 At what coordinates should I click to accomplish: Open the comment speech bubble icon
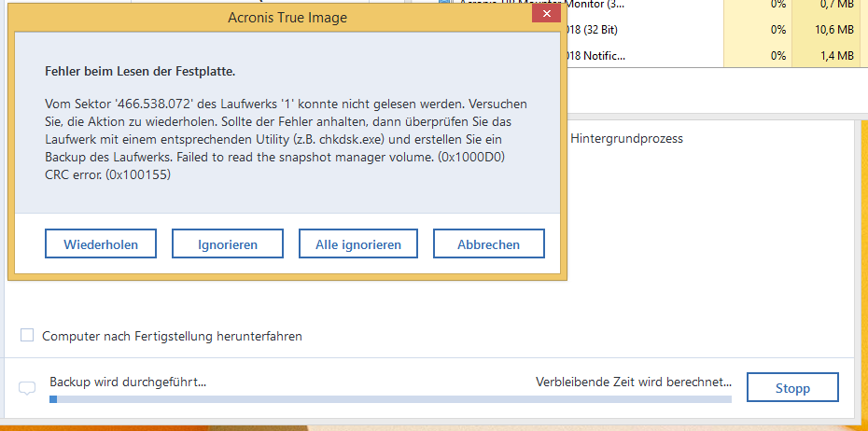coord(27,388)
